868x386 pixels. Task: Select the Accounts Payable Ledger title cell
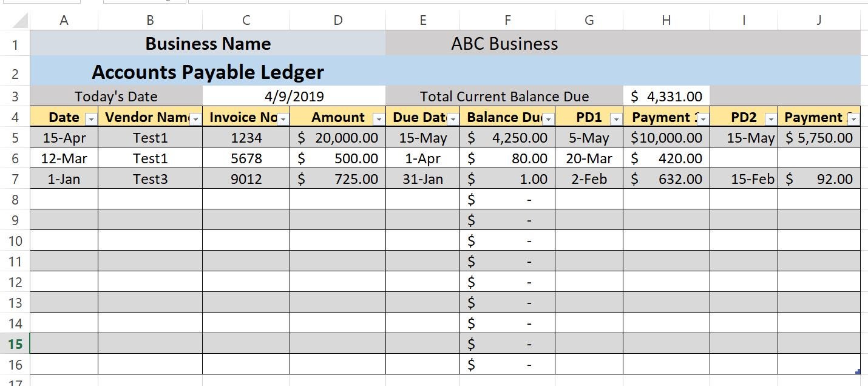pyautogui.click(x=206, y=72)
